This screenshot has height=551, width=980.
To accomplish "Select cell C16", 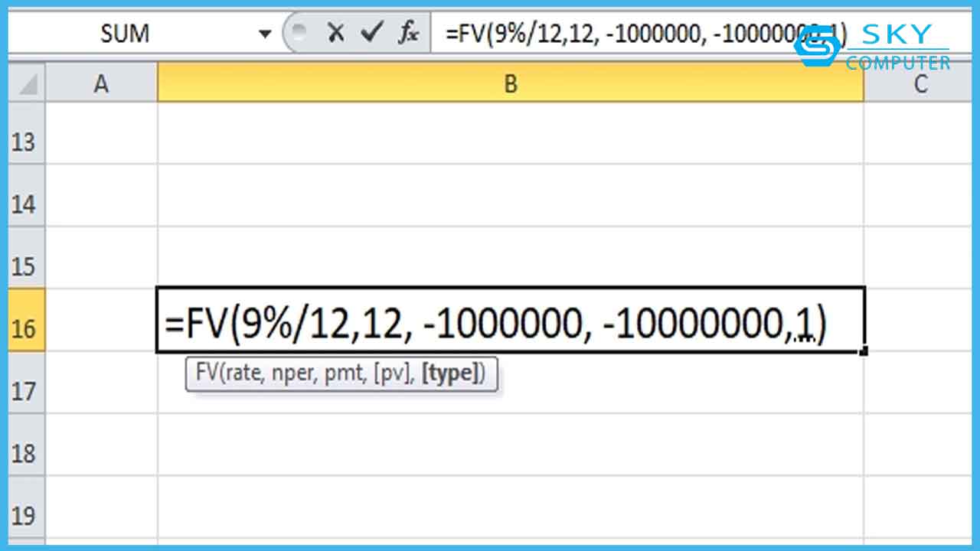I will 918,320.
